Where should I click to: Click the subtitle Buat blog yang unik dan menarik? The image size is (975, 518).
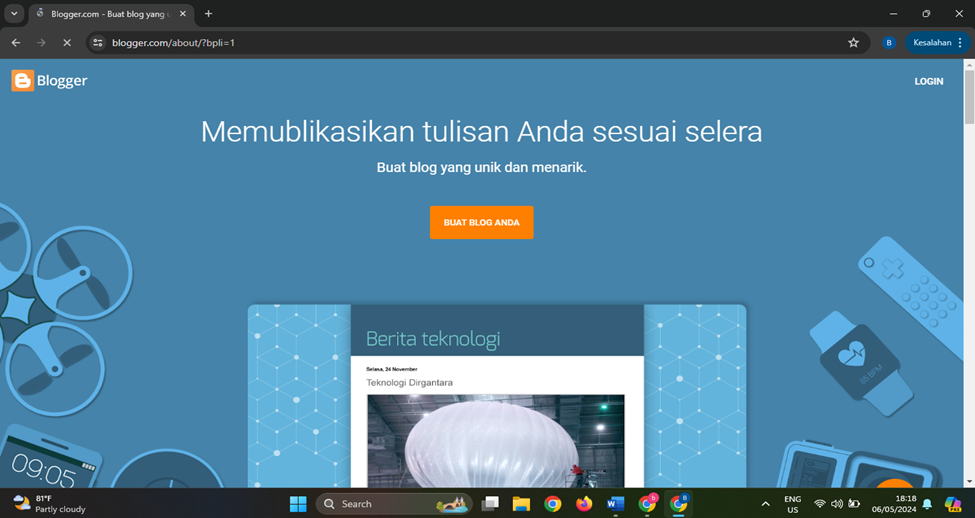[x=481, y=167]
